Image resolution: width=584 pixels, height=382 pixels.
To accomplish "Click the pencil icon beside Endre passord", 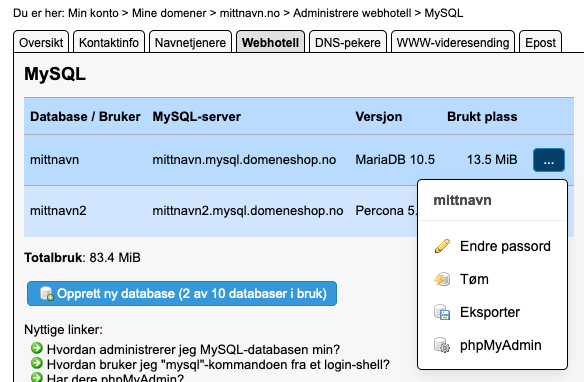I will [442, 246].
